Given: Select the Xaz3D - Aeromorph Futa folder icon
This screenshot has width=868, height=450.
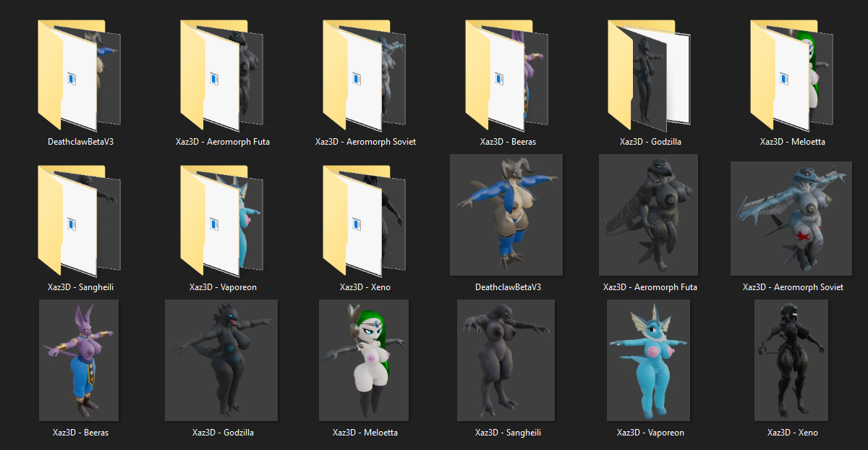Looking at the screenshot, I should [x=223, y=76].
